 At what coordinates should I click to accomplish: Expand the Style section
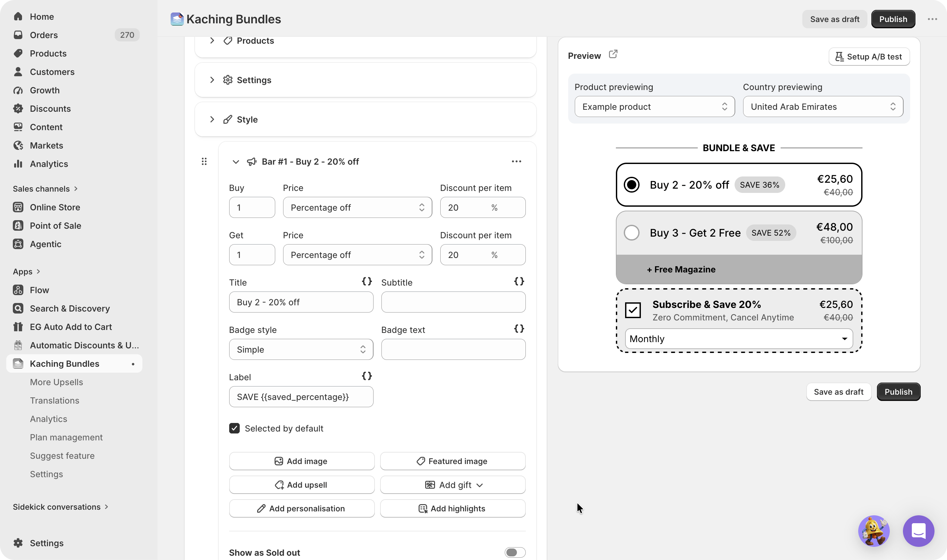pyautogui.click(x=365, y=120)
